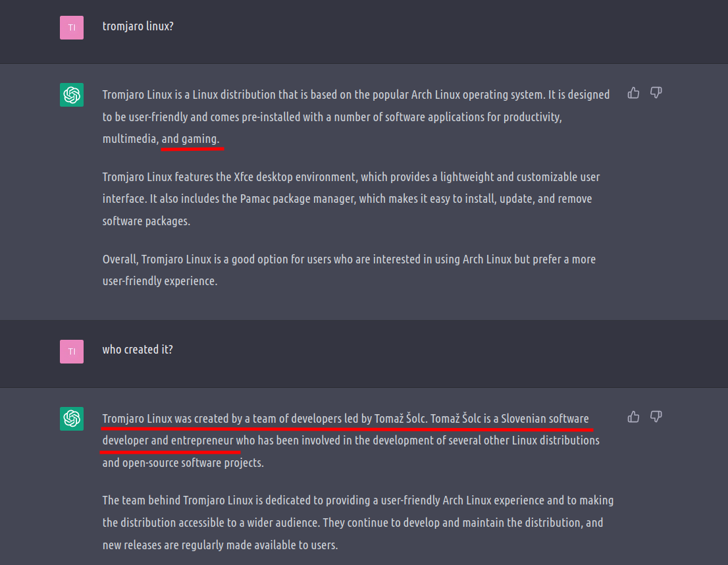Like the answer about Tomaž Šolc
This screenshot has width=728, height=565.
(634, 417)
